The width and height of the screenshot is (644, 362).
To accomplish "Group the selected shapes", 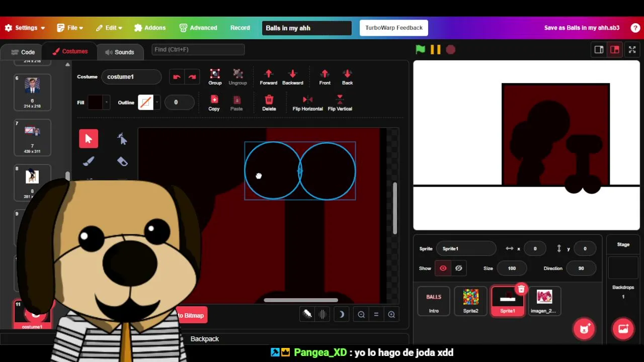I will pyautogui.click(x=215, y=77).
